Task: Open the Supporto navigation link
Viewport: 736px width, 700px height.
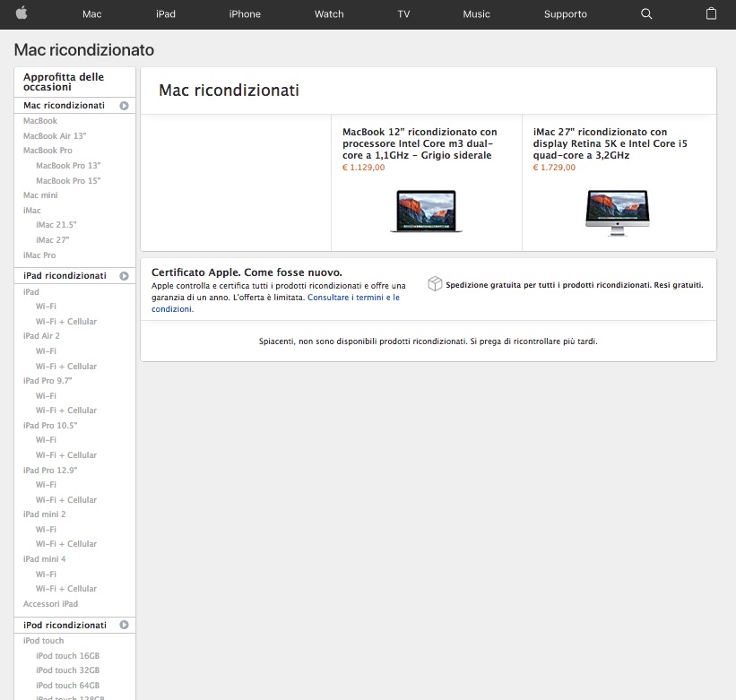Action: coord(565,14)
